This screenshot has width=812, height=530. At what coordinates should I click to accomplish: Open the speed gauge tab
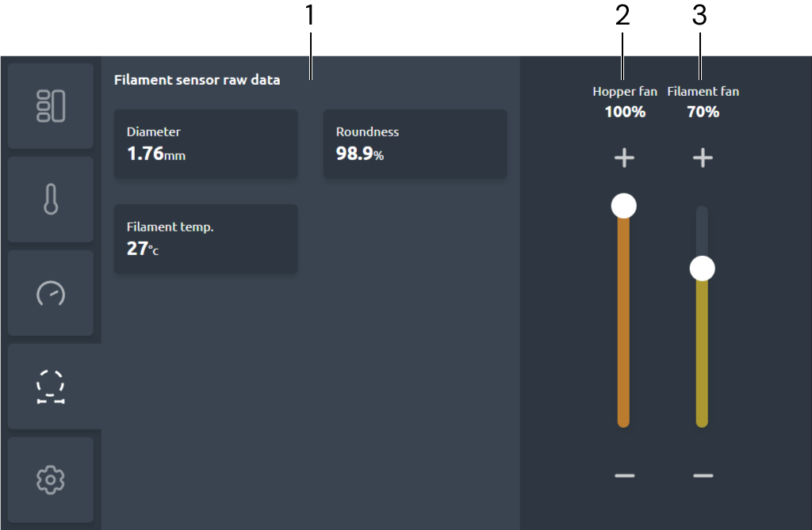pos(51,293)
